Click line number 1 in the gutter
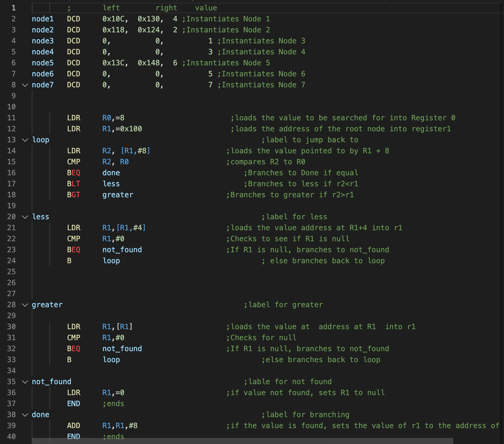 (13, 8)
